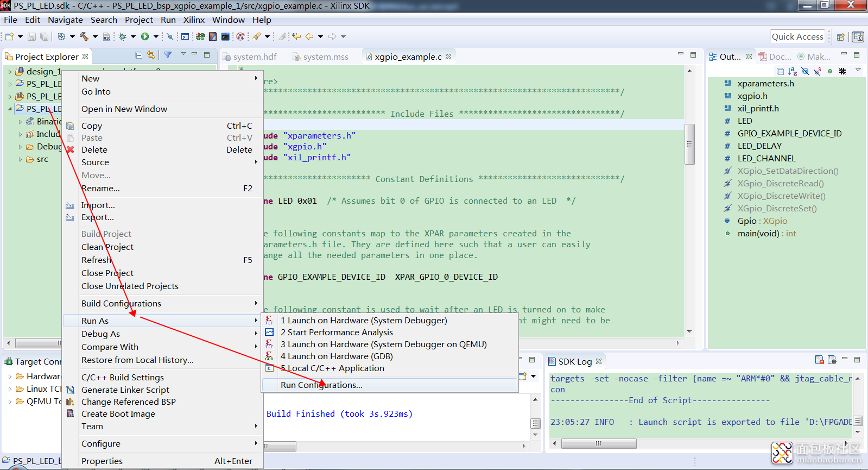Toggle Skip All Breakpoints in toolbar

coord(170,36)
